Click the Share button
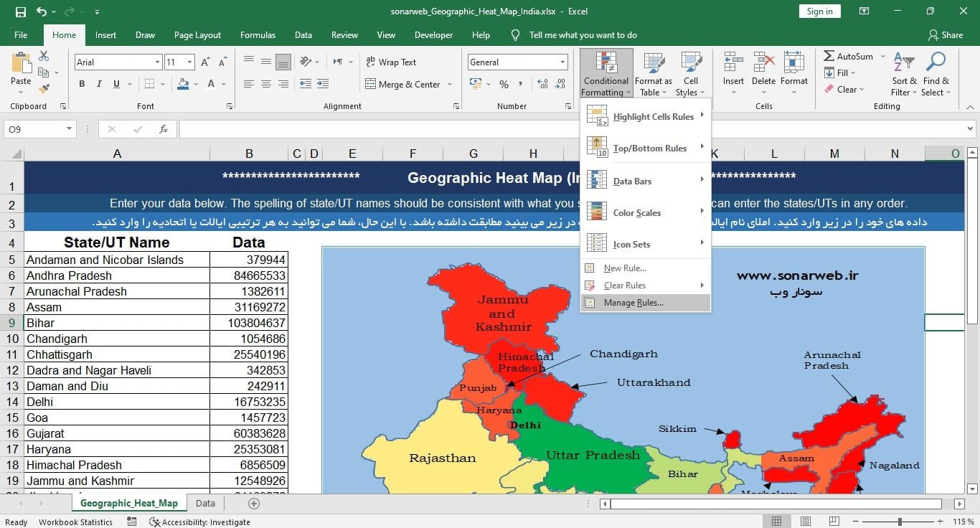This screenshot has height=528, width=980. pyautogui.click(x=945, y=35)
